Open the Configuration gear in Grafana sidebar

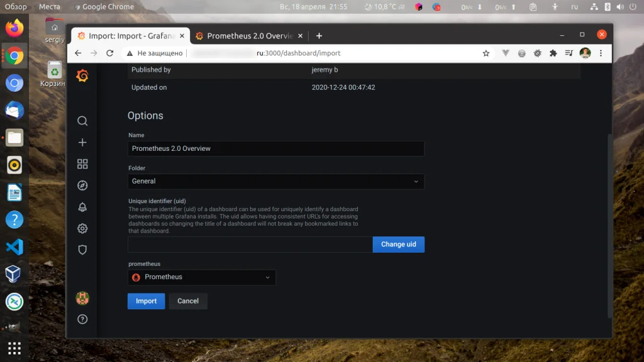(82, 228)
